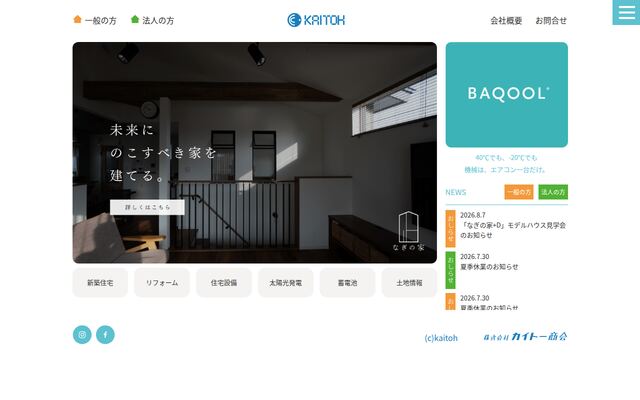Open 住宅設備 category
The width and height of the screenshot is (640, 400).
[224, 282]
